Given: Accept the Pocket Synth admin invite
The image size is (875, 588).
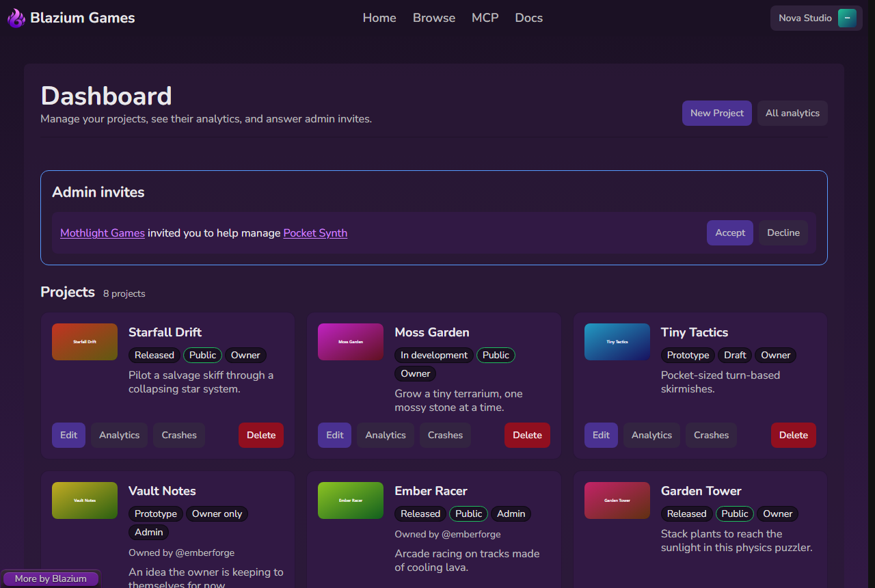Looking at the screenshot, I should coord(730,232).
